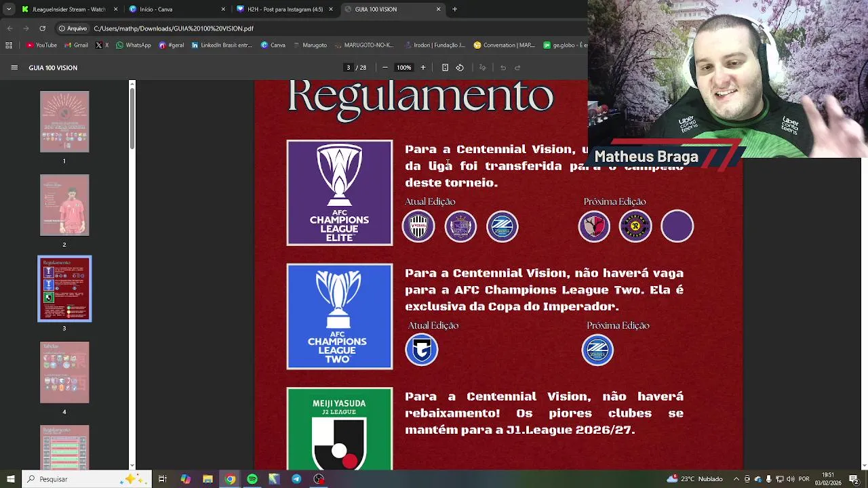Open the Irodori Fundação bookmark
Image resolution: width=868 pixels, height=488 pixels.
coord(434,45)
